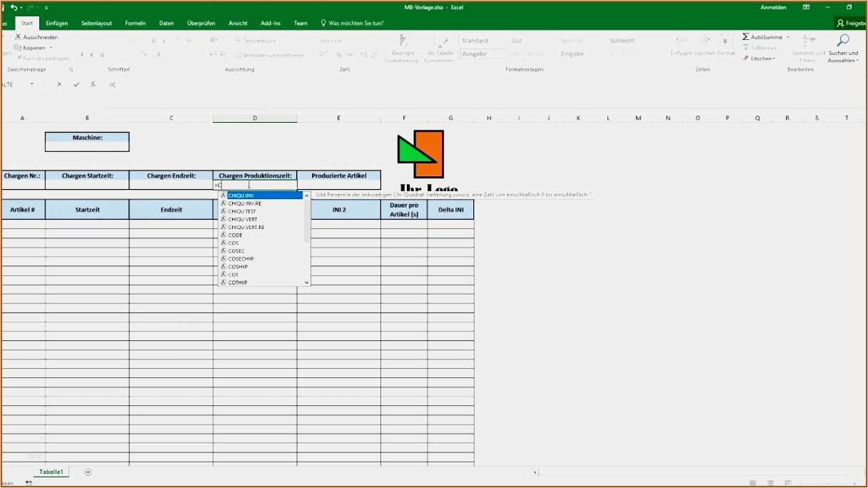Expand the name box dropdown arrow
The image size is (868, 488).
point(32,84)
